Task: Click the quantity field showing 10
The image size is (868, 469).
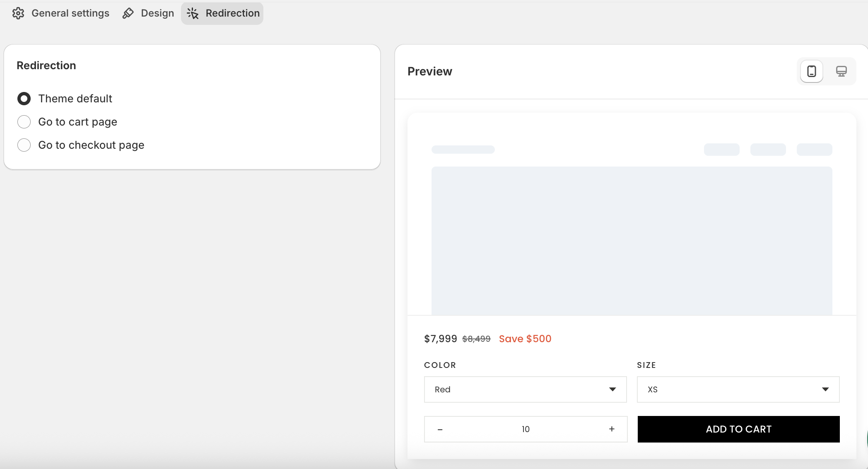Action: 526,429
